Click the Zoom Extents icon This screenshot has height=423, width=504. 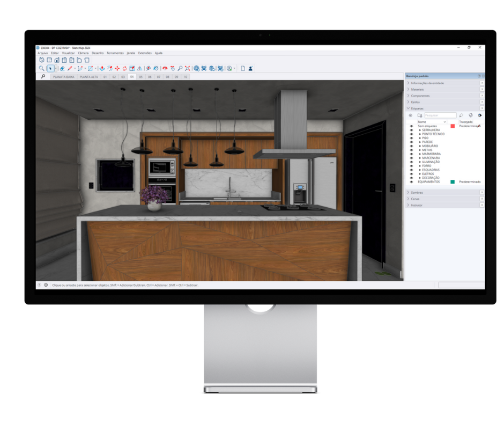tap(187, 69)
